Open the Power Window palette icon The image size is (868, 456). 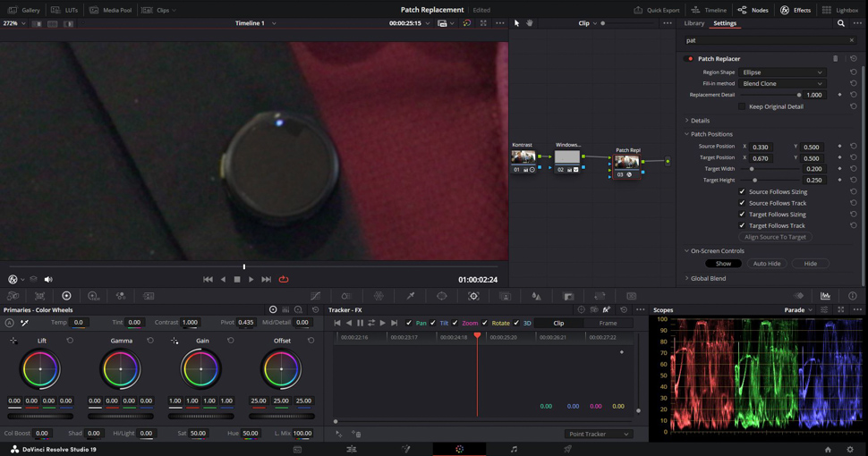pos(442,296)
